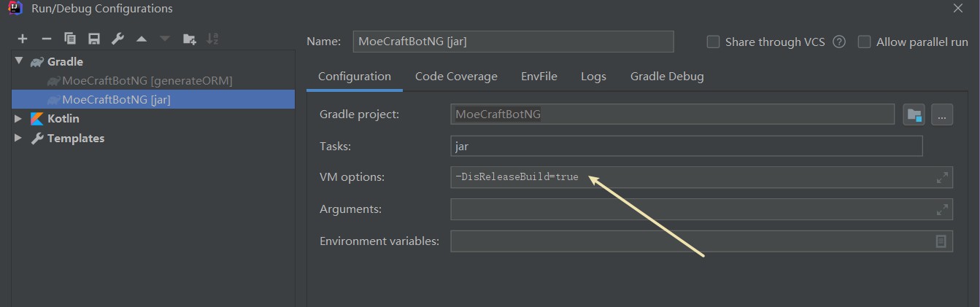Open the Gradle Debug tab
The height and width of the screenshot is (307, 980).
click(667, 77)
